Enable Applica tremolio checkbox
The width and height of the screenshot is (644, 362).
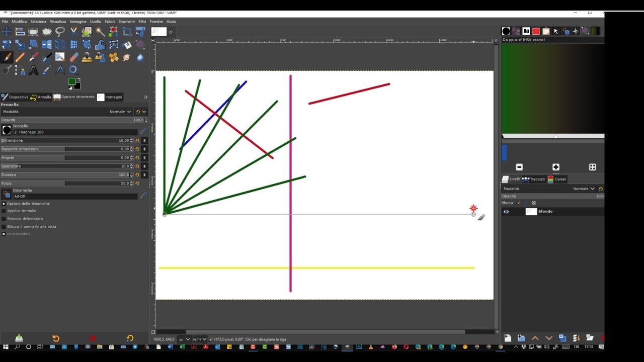(4, 211)
